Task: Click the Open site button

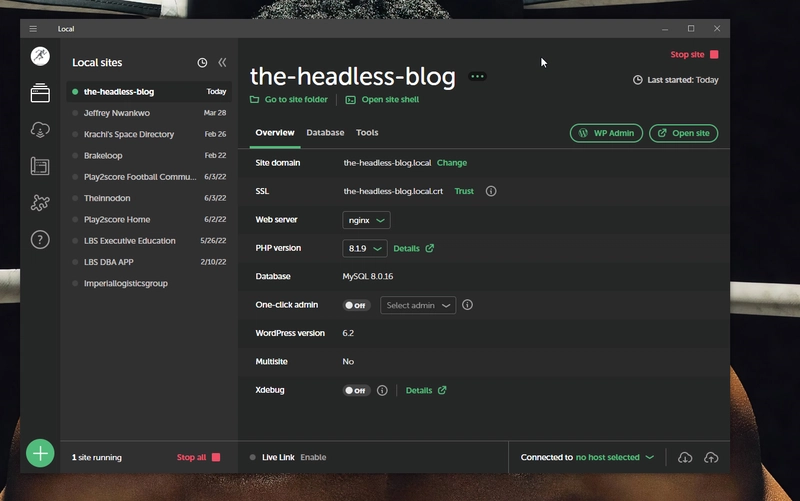Action: coord(683,133)
